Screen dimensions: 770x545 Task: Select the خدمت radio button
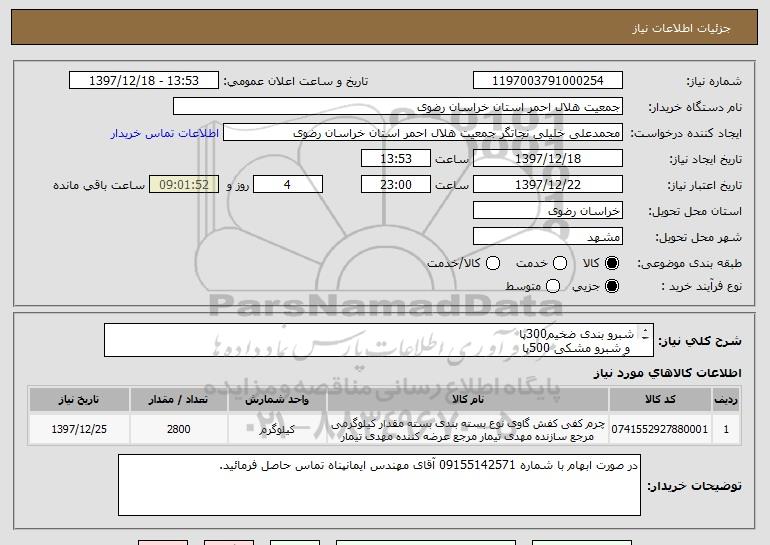click(560, 263)
